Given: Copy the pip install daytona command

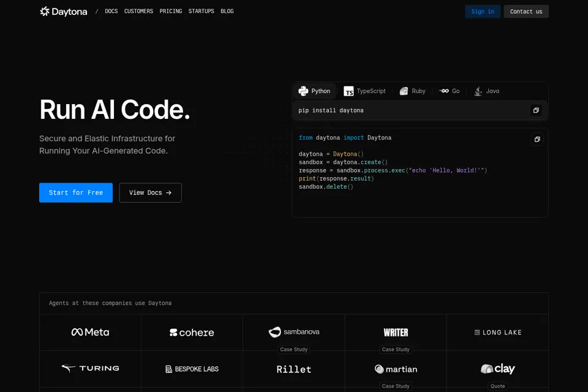Looking at the screenshot, I should (x=536, y=110).
